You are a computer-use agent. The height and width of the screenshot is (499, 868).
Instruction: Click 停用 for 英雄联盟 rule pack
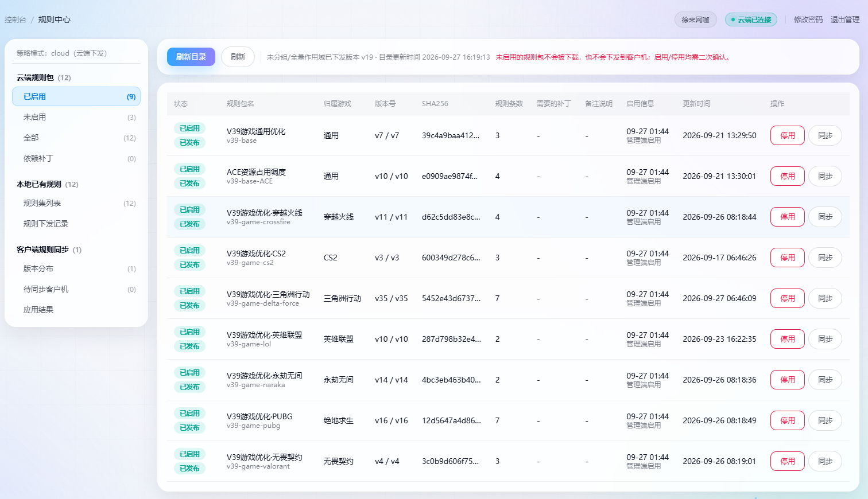(788, 339)
